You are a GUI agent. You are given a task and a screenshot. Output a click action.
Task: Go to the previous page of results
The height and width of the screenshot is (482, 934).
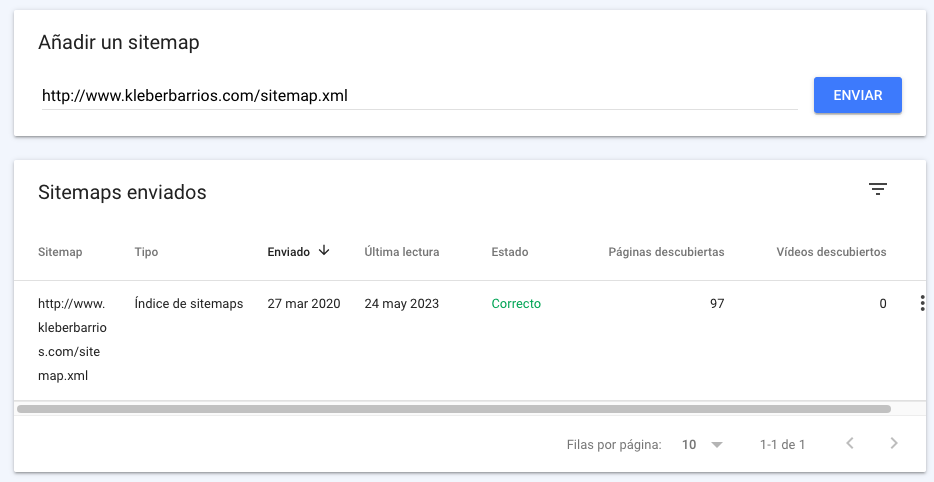850,443
